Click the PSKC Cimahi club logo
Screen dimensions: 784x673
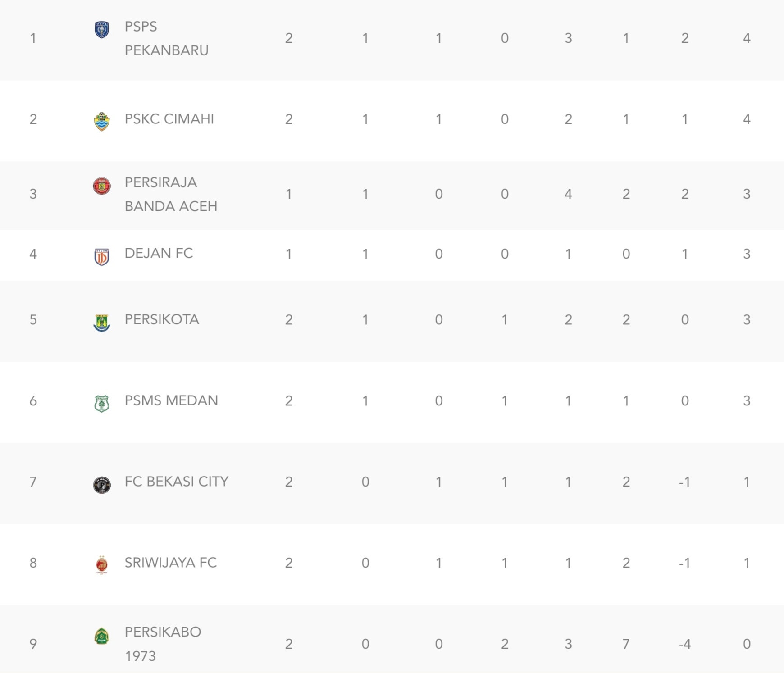coord(102,121)
